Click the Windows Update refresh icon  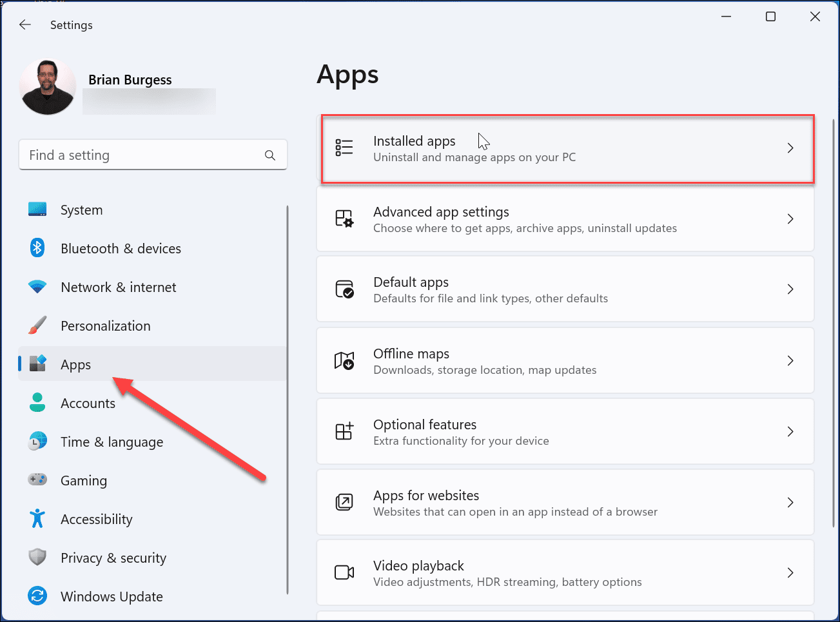[x=37, y=596]
